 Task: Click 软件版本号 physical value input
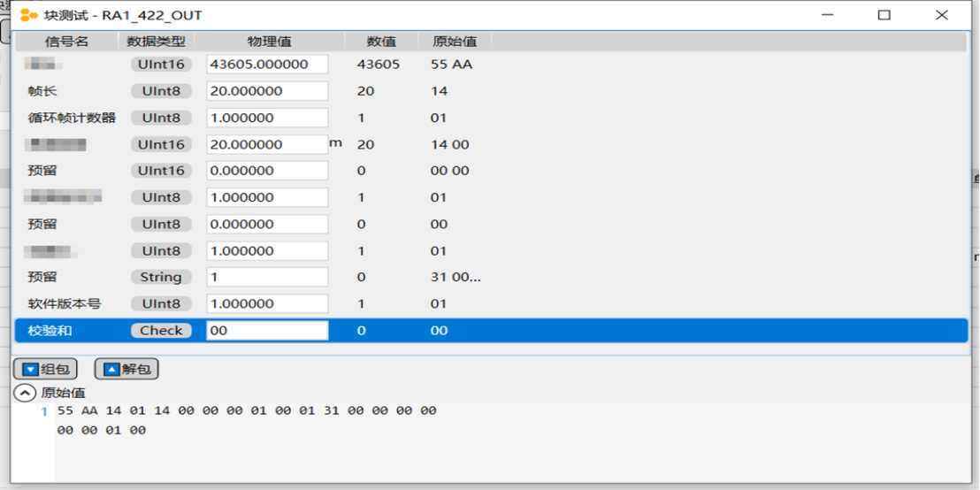point(267,304)
